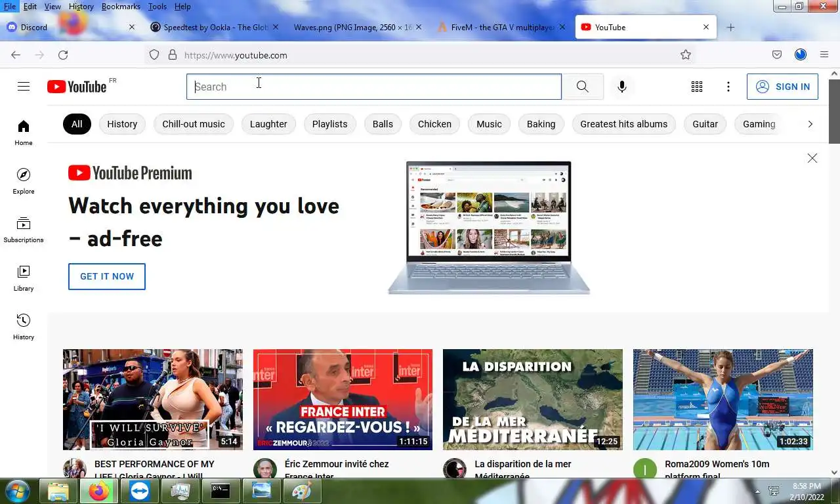Open a new Firefox tab
The height and width of the screenshot is (504, 840).
point(730,28)
